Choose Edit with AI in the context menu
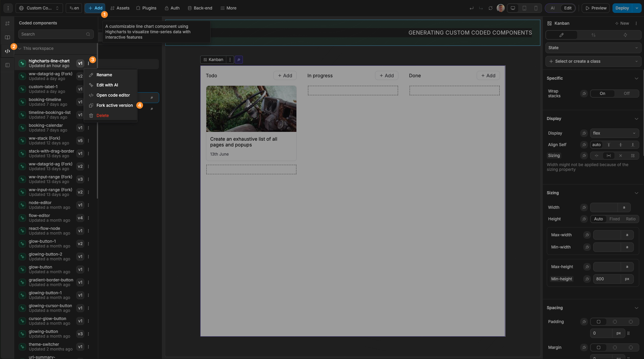This screenshot has width=644, height=359. [x=107, y=85]
